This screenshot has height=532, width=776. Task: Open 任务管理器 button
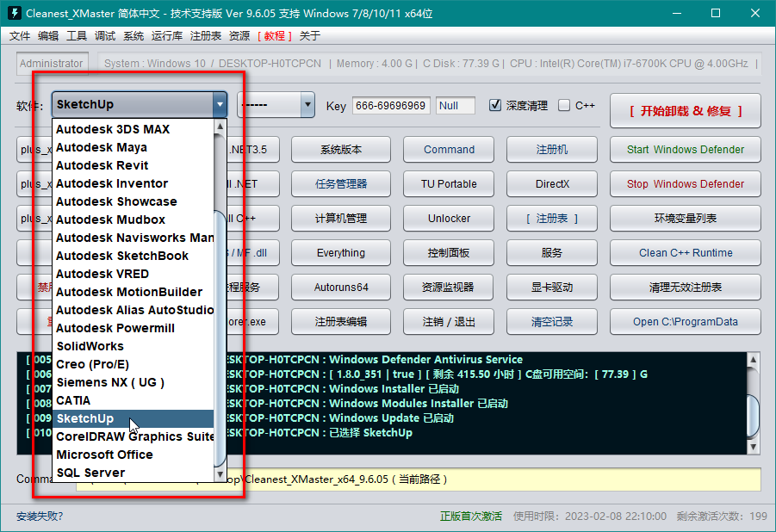(x=341, y=184)
